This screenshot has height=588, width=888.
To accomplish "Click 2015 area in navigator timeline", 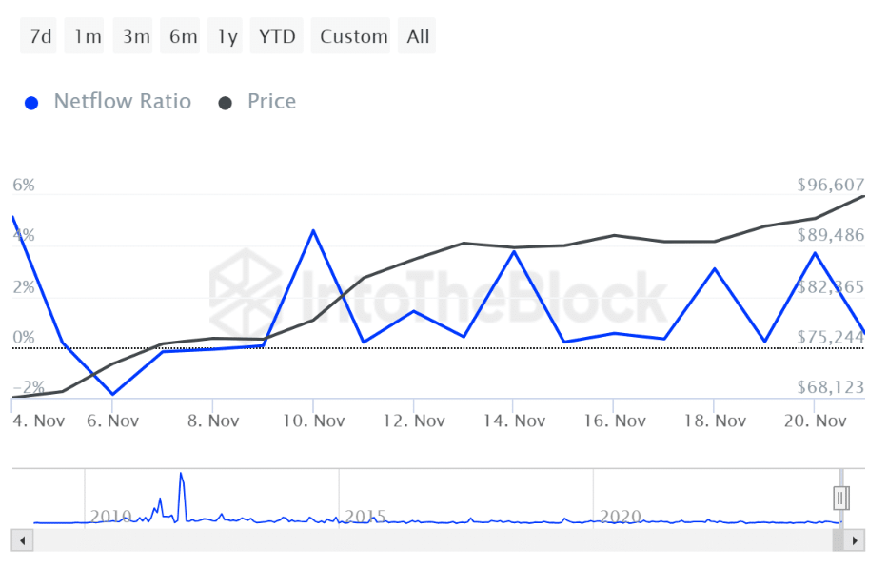I will pyautogui.click(x=365, y=517).
